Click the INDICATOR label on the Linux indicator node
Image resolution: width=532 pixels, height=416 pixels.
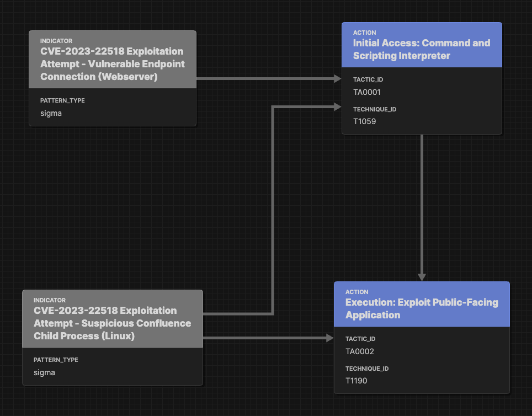point(50,300)
